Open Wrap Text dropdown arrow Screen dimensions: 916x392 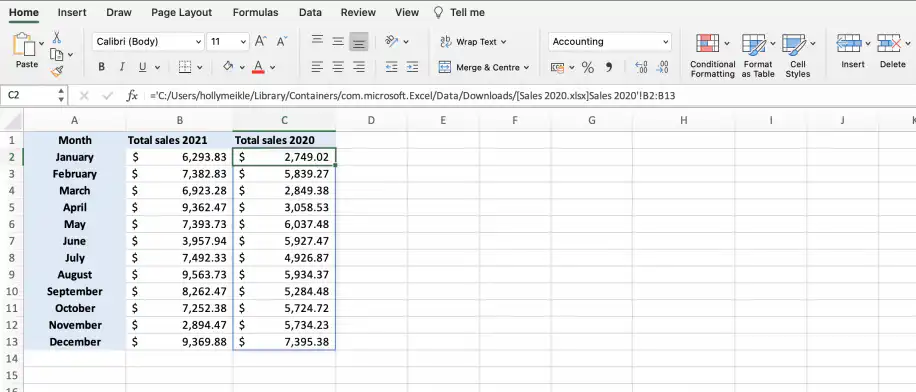coord(503,42)
